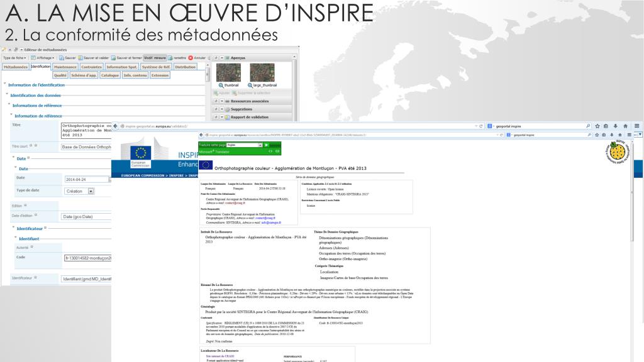Click the zoom icon beside thumbnail label
The image size is (644, 362).
tap(221, 85)
